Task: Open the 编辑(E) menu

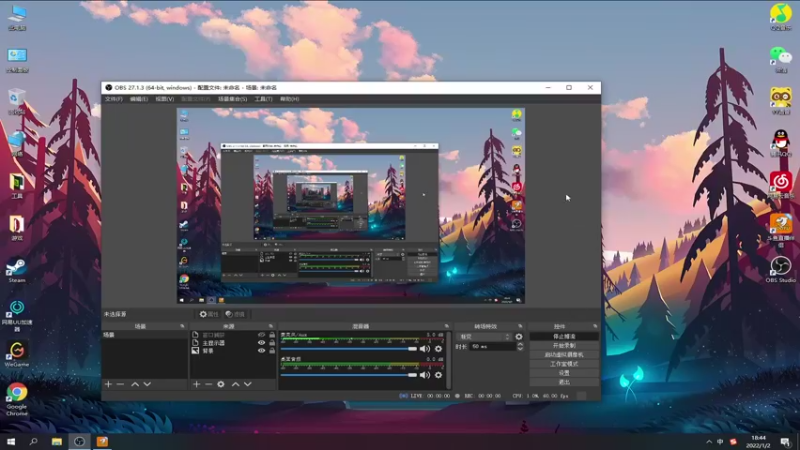Action: pos(139,99)
